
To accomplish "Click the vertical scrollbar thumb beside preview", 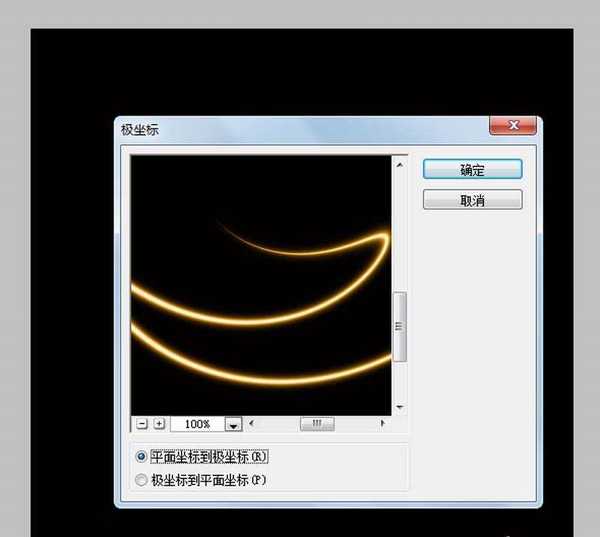I will [x=400, y=326].
